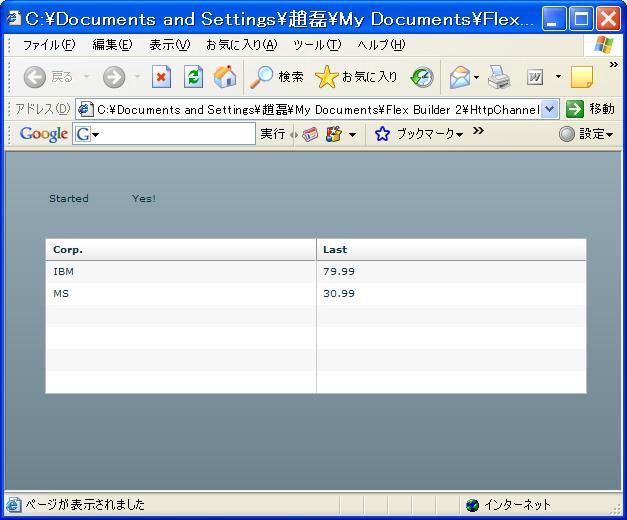Screen dimensions: 627x520
Task: Click the Mail envelope icon
Action: coord(460,77)
